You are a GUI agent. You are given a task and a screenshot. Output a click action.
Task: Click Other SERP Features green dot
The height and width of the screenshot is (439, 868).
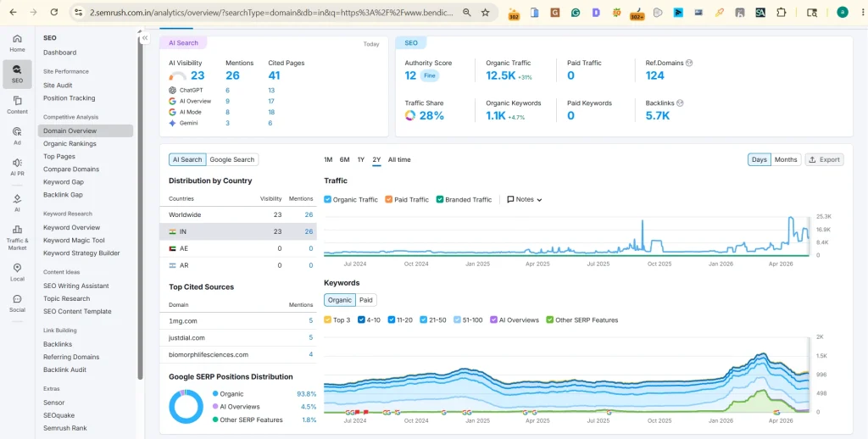[x=215, y=420]
